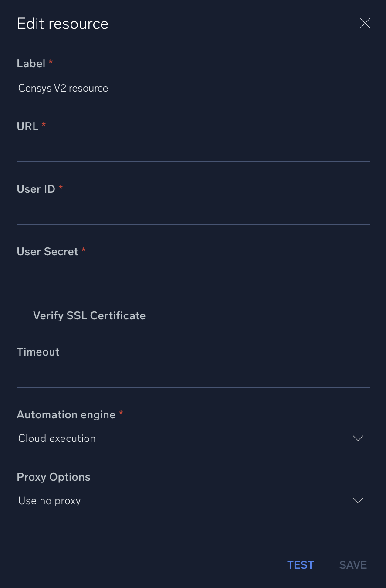Click the SAVE button
Screen dimensions: 386x588
tap(353, 565)
